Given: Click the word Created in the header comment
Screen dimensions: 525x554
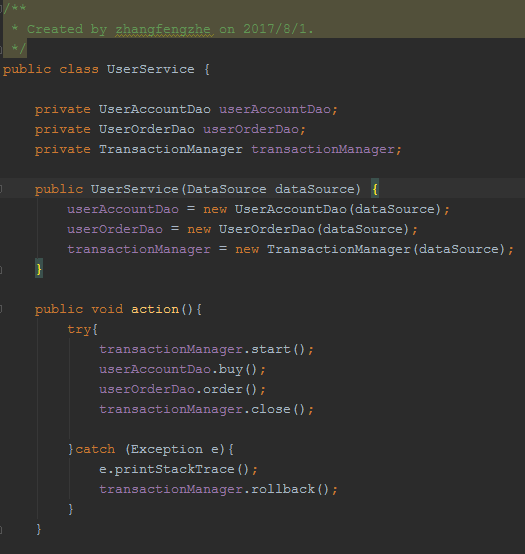Looking at the screenshot, I should 55,29.
